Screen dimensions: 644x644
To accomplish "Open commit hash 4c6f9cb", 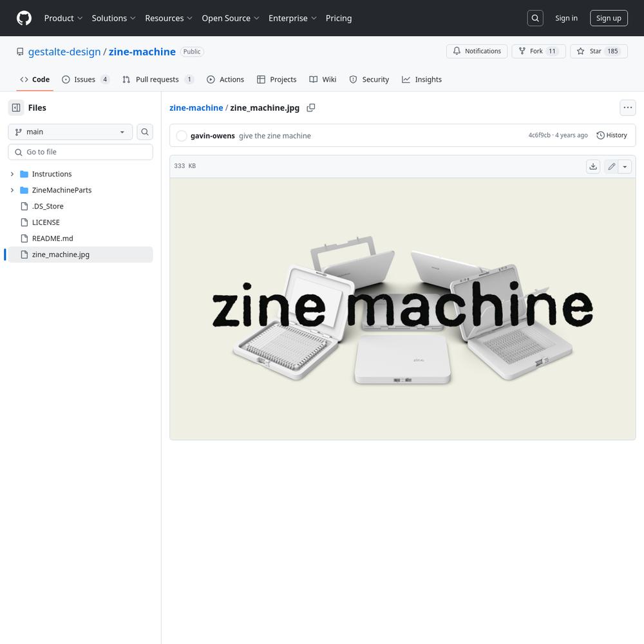I will click(x=539, y=135).
